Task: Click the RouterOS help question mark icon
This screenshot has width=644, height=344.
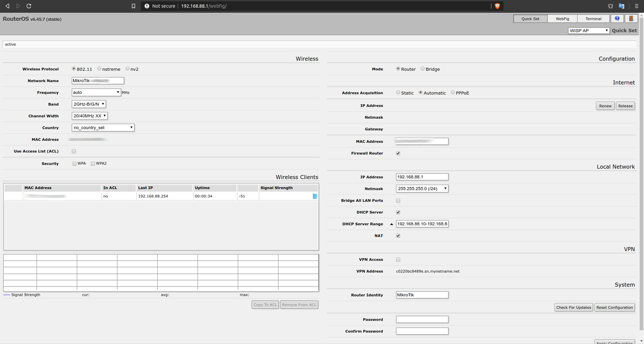Action: [617, 18]
